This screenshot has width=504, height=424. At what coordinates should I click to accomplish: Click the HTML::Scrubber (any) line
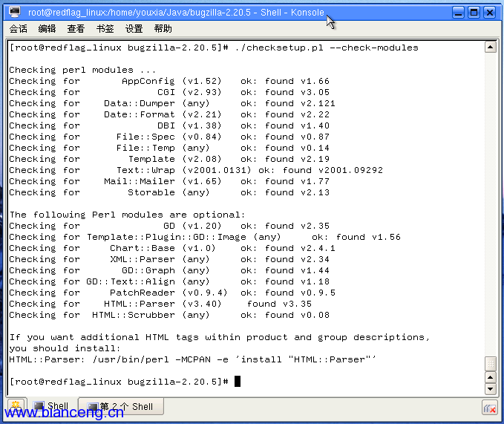coord(169,315)
